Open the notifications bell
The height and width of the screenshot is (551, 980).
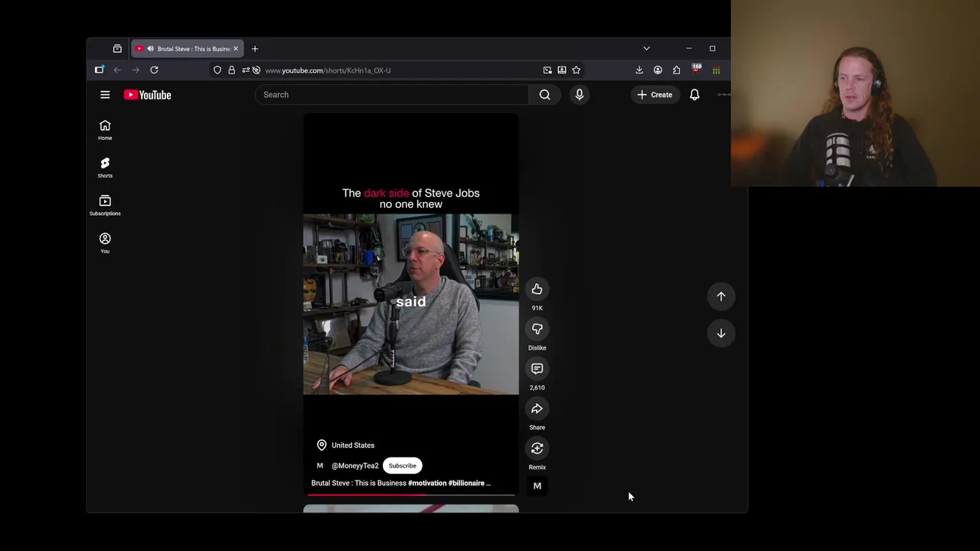[694, 95]
